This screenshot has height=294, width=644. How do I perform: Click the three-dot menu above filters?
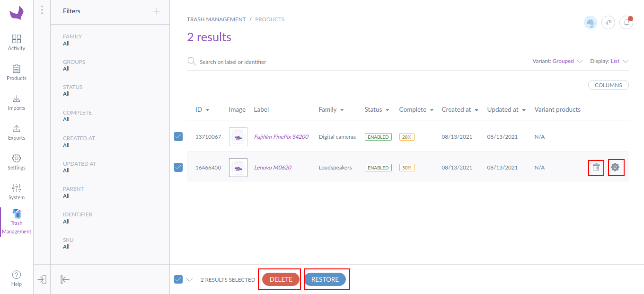click(x=42, y=10)
